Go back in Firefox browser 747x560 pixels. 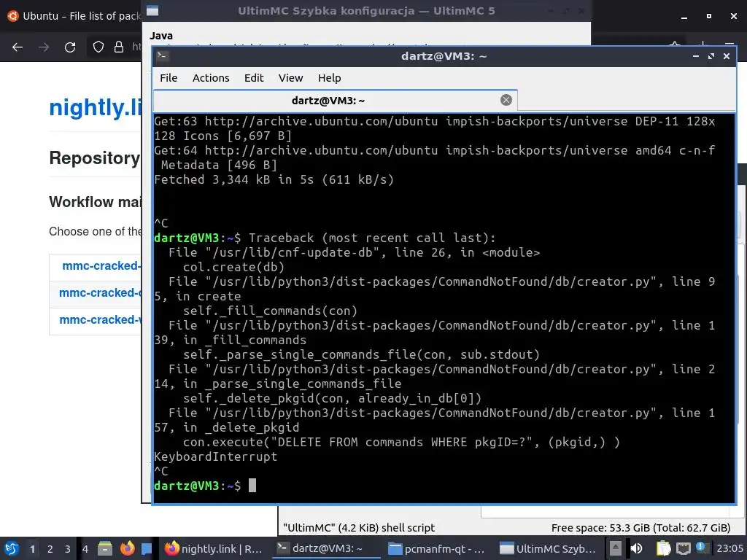[18, 47]
